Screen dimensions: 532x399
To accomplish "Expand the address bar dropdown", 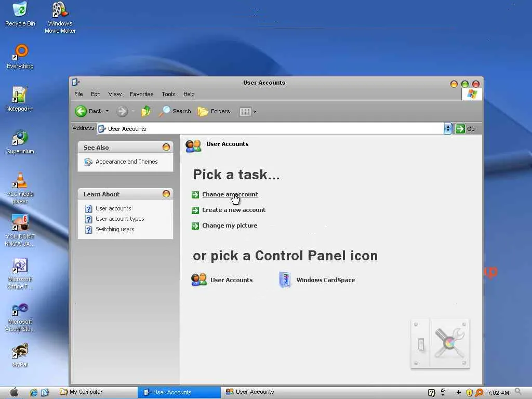I will coord(448,129).
